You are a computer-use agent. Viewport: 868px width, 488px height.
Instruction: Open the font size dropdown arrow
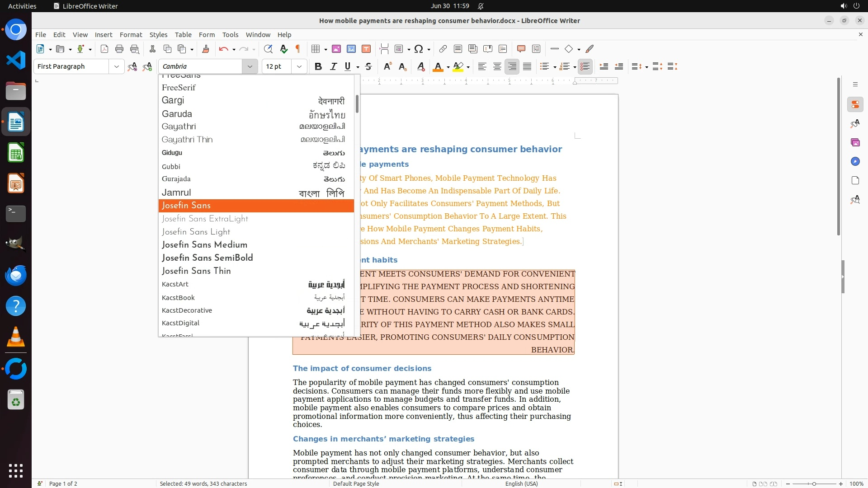(299, 66)
